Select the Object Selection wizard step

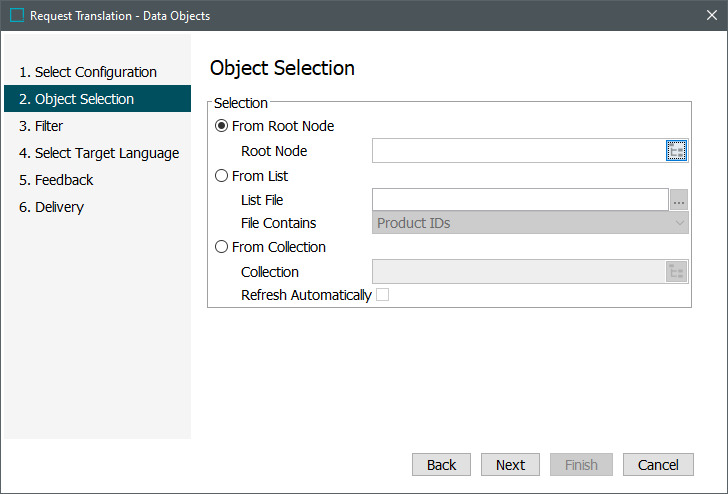click(84, 99)
